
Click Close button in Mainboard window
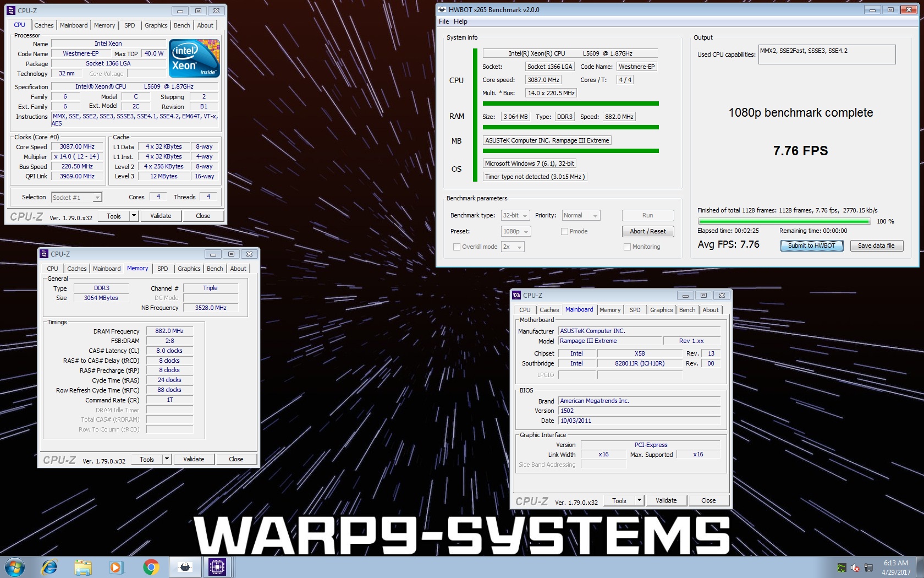coord(708,500)
